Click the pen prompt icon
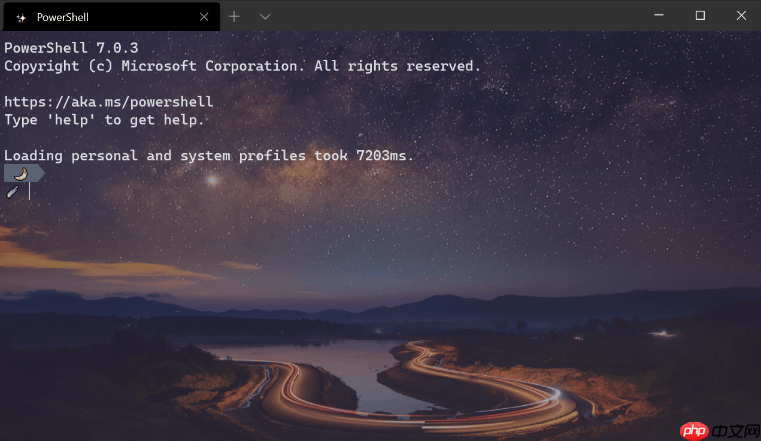The width and height of the screenshot is (761, 441). 12,192
